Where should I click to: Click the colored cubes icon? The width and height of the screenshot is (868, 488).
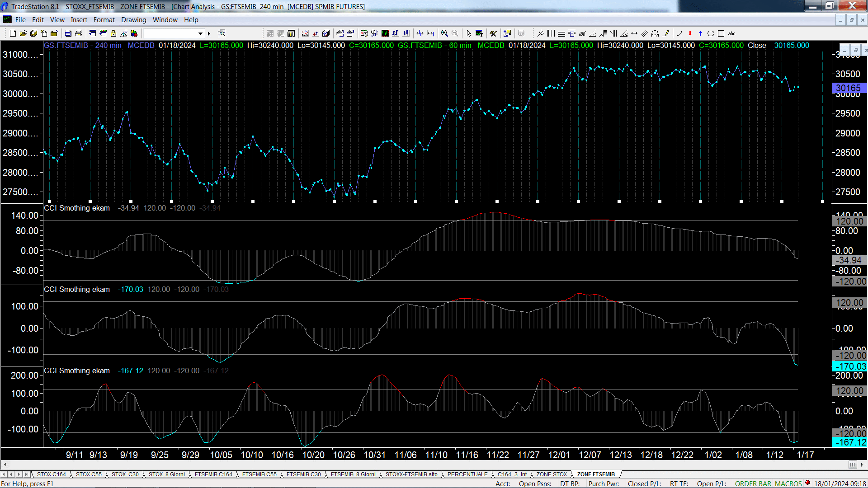(134, 33)
